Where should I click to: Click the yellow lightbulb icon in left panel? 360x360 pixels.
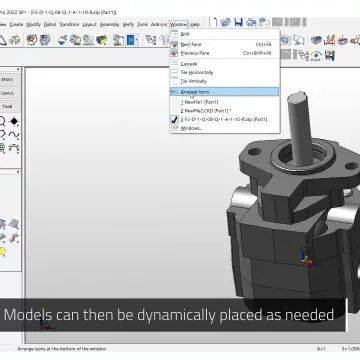pos(2,252)
